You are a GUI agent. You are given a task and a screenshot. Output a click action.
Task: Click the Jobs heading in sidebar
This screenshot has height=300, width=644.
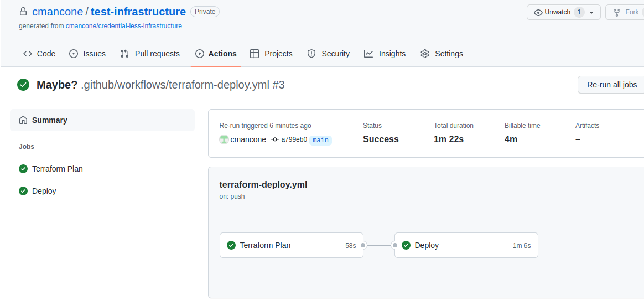coord(27,146)
